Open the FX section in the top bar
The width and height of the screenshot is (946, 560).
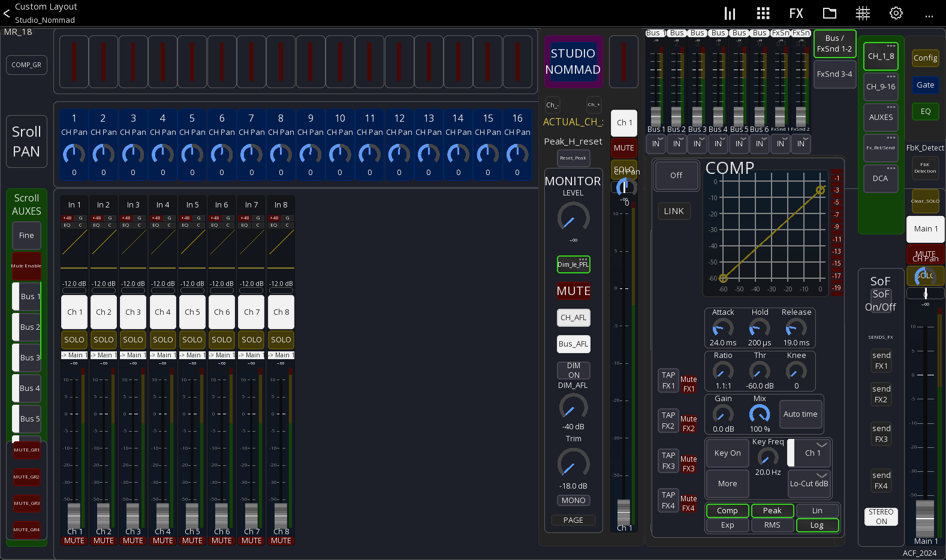tap(796, 13)
